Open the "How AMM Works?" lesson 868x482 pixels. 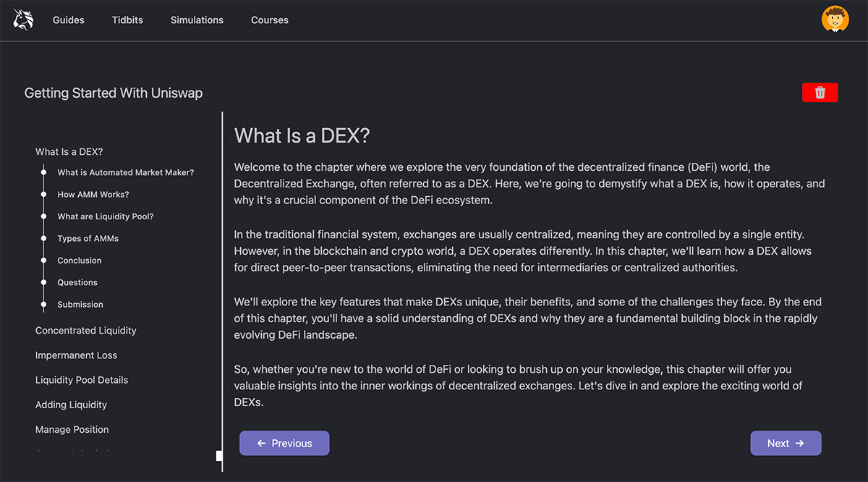pyautogui.click(x=93, y=195)
